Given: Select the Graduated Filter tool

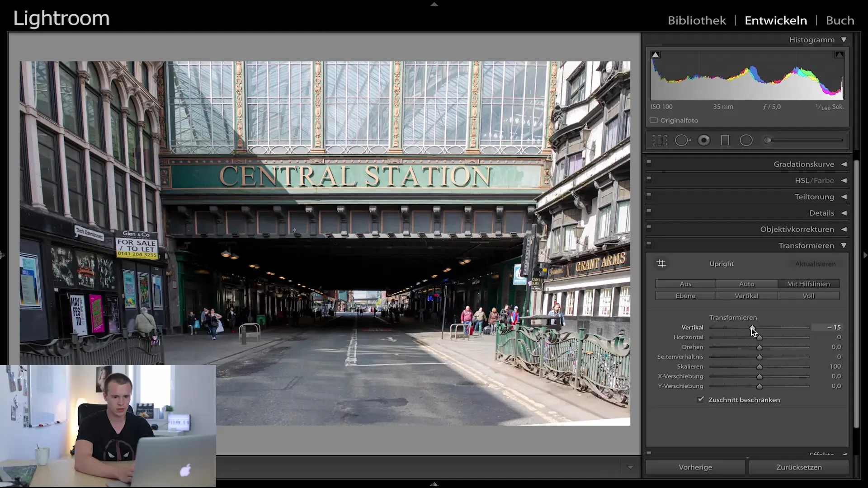Looking at the screenshot, I should click(x=725, y=141).
